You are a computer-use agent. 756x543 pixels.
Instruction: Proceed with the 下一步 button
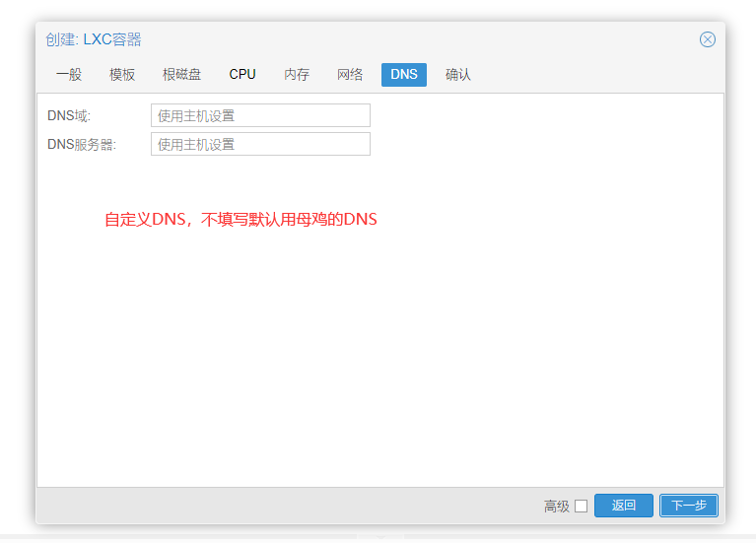tap(688, 506)
